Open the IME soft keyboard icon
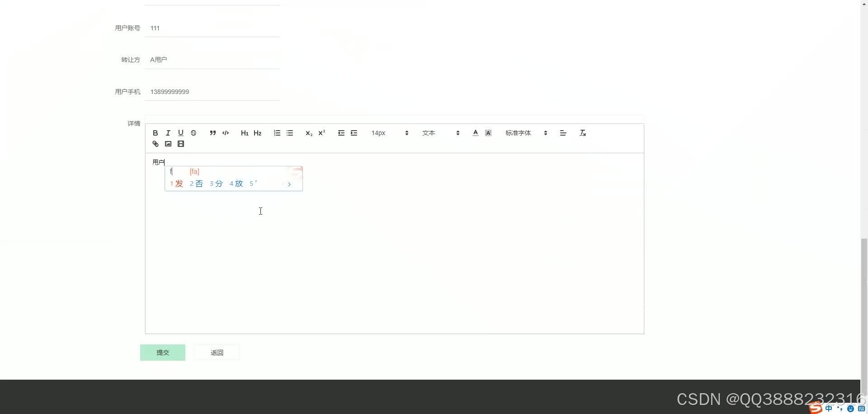This screenshot has width=868, height=414. tap(861, 409)
